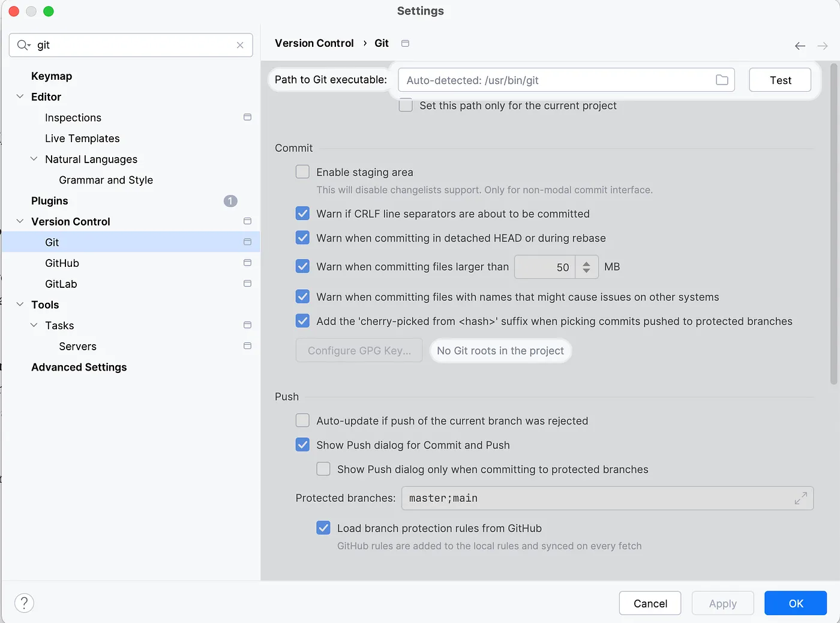Viewport: 840px width, 623px height.
Task: Click the Apply button
Action: point(722,603)
